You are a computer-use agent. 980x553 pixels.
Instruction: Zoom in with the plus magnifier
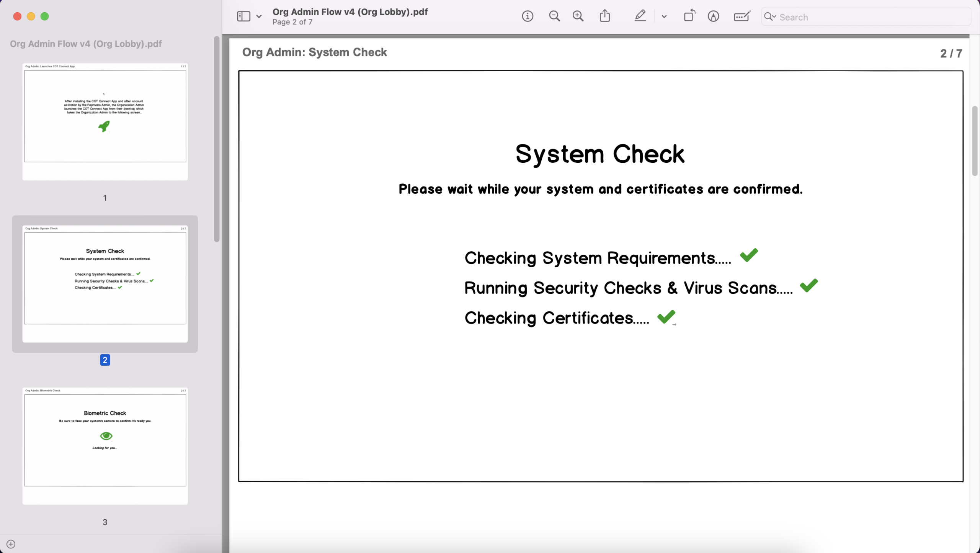point(578,16)
